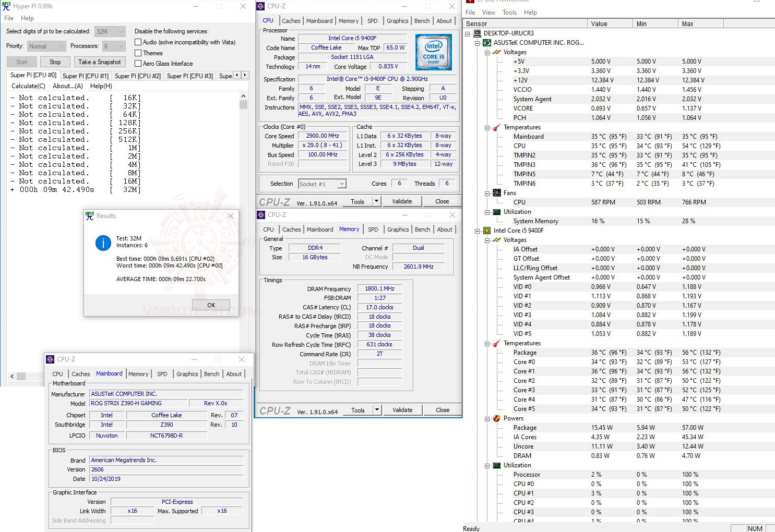The width and height of the screenshot is (775, 532).
Task: Open the Calculate(C) menu
Action: pos(28,86)
